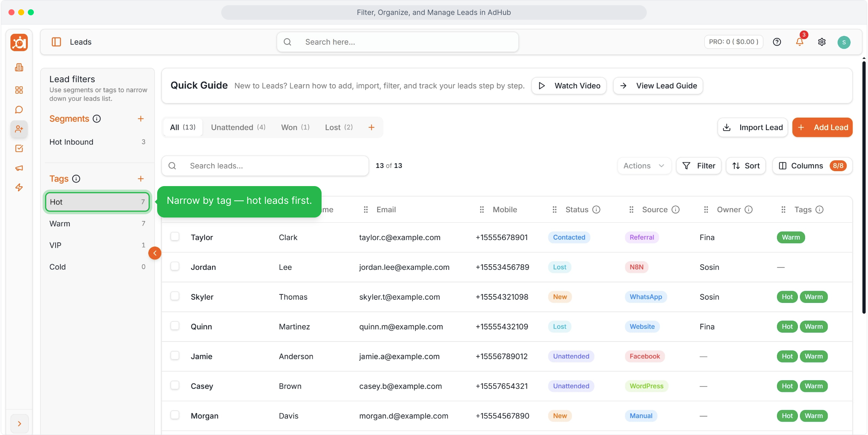
Task: Open the chat bubble icon in sidebar
Action: (x=19, y=110)
